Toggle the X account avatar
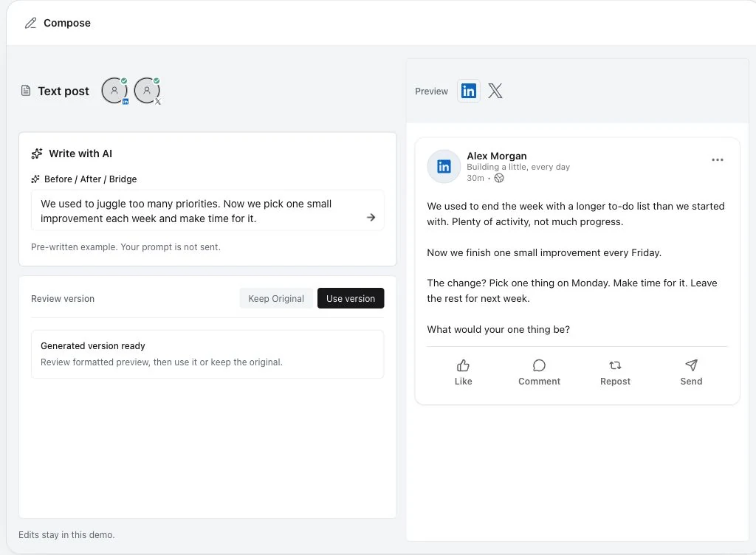 147,91
